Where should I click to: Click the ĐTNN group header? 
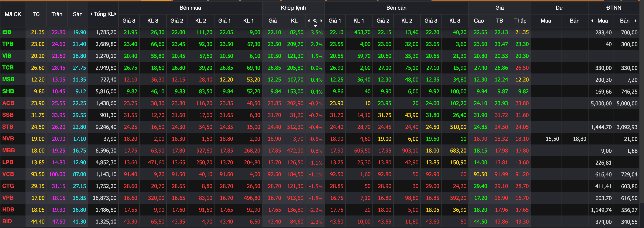pyautogui.click(x=614, y=8)
